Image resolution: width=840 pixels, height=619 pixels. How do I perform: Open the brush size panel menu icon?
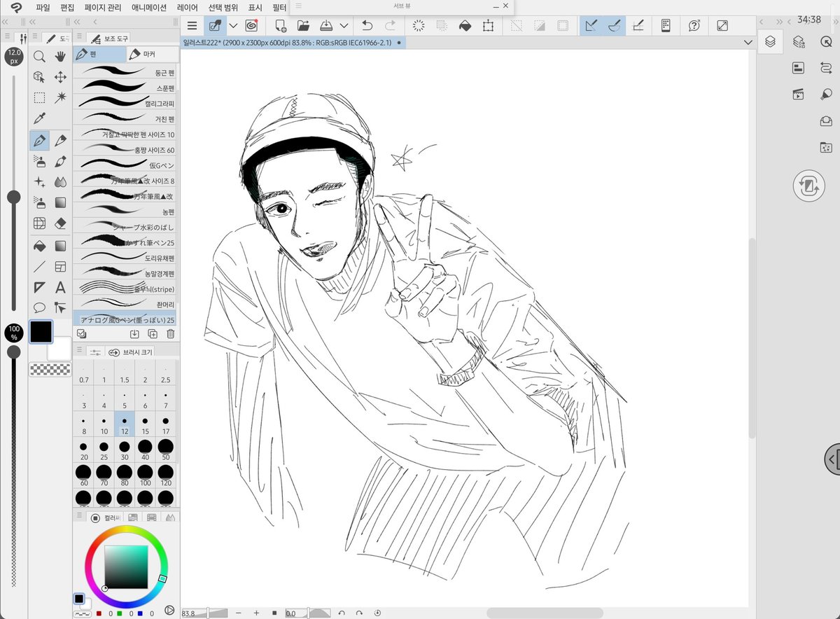tap(80, 350)
